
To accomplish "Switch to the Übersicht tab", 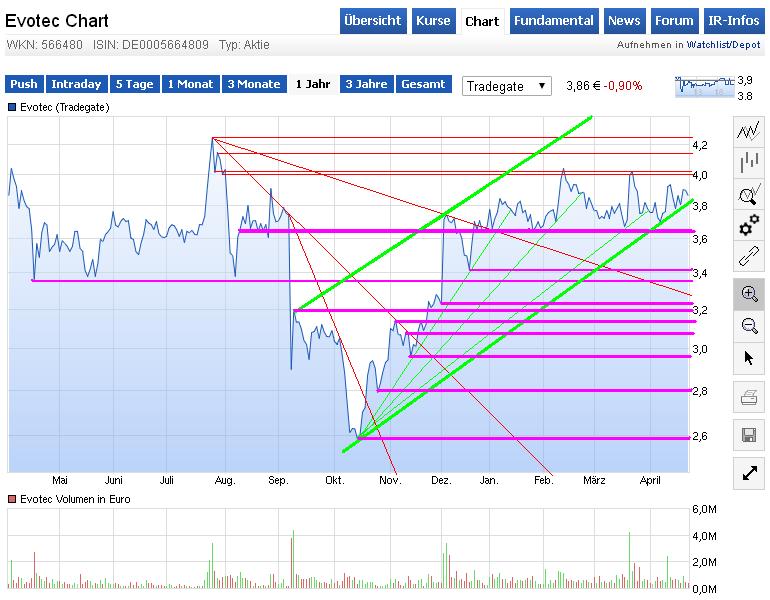I will tap(373, 21).
